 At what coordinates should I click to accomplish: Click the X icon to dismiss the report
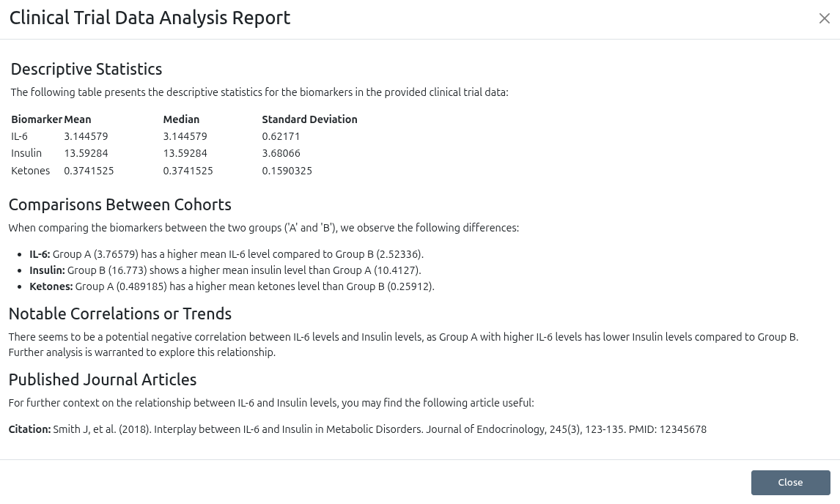[x=824, y=19]
